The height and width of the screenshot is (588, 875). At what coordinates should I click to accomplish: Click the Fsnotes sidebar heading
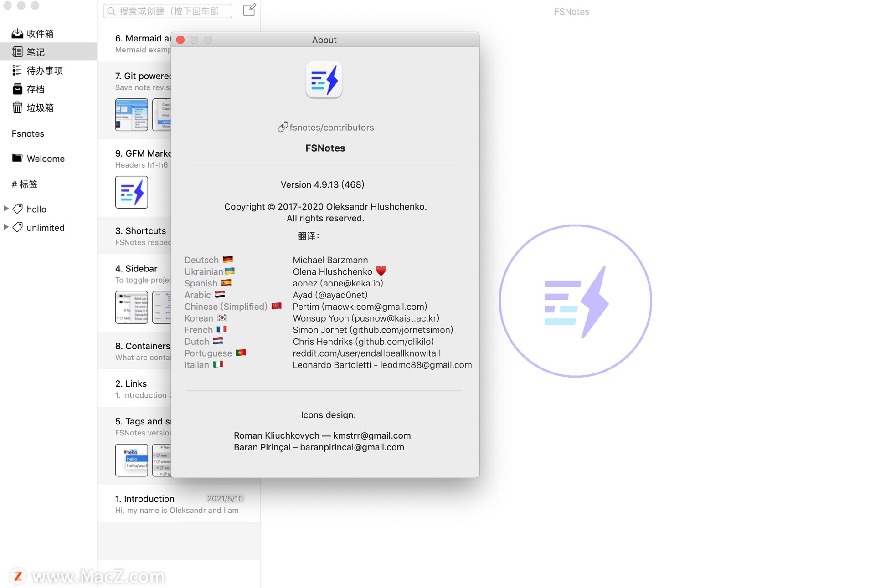pos(28,133)
